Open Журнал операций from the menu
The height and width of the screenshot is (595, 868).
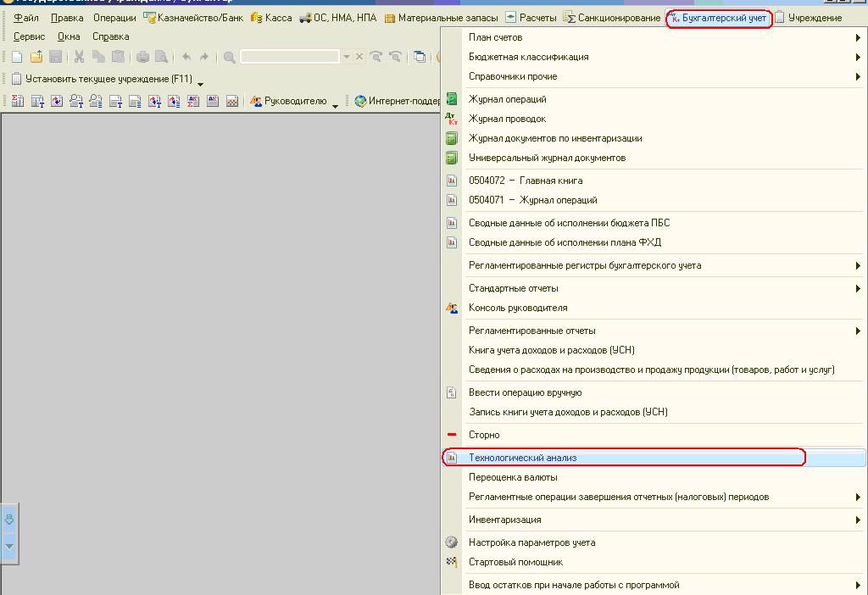pyautogui.click(x=654, y=99)
